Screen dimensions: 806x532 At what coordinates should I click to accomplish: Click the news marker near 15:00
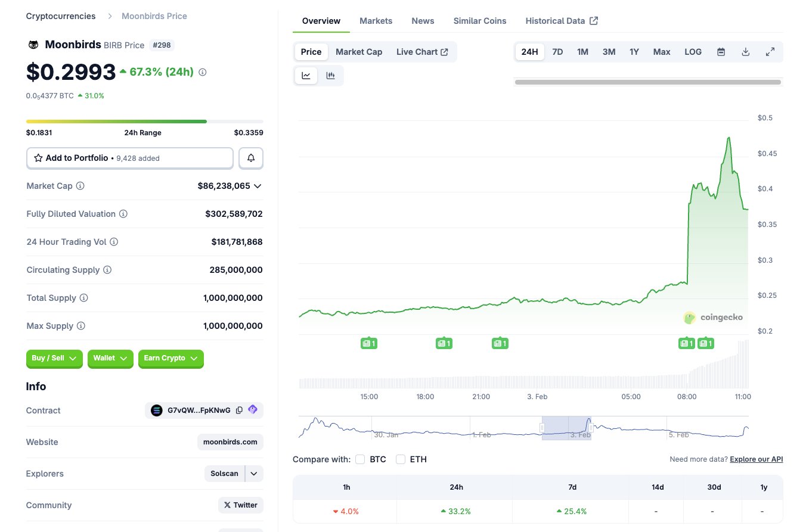click(369, 343)
